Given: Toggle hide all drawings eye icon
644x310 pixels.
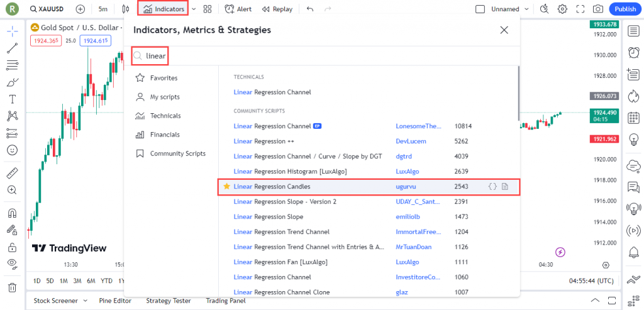Looking at the screenshot, I should (13, 264).
